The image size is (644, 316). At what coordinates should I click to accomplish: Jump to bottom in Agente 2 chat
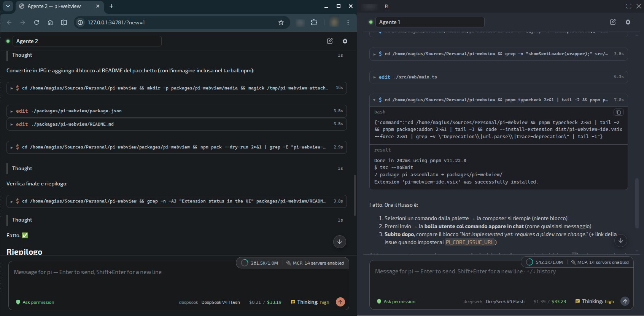pos(340,242)
